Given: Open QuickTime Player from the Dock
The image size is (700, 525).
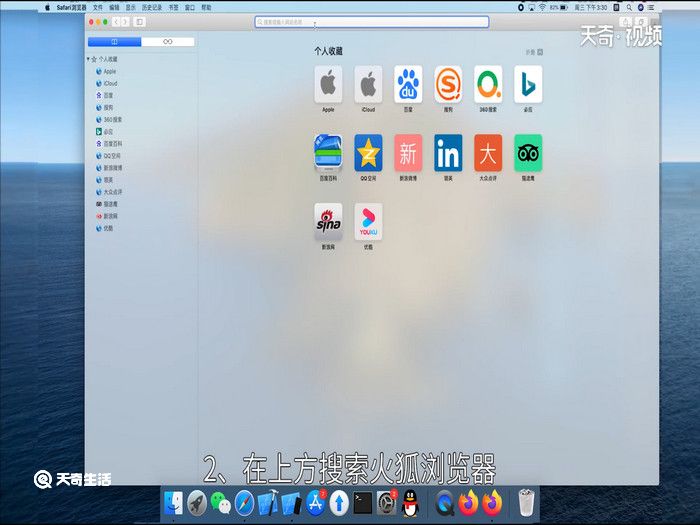Looking at the screenshot, I should (x=445, y=503).
